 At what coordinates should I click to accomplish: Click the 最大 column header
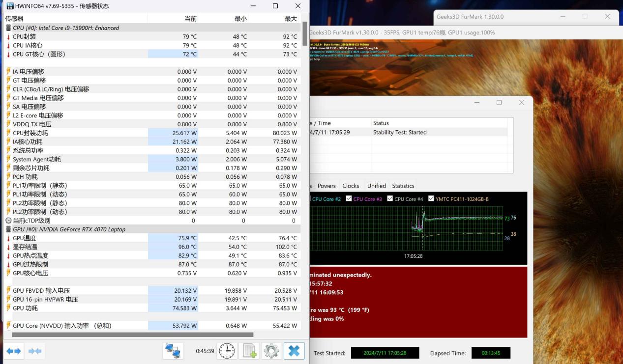(274, 19)
